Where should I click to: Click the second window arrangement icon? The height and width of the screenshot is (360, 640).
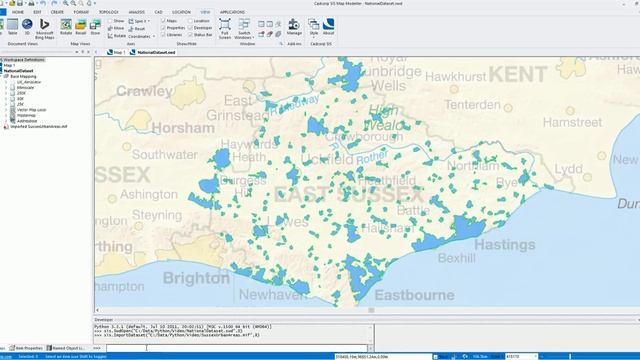point(270,24)
